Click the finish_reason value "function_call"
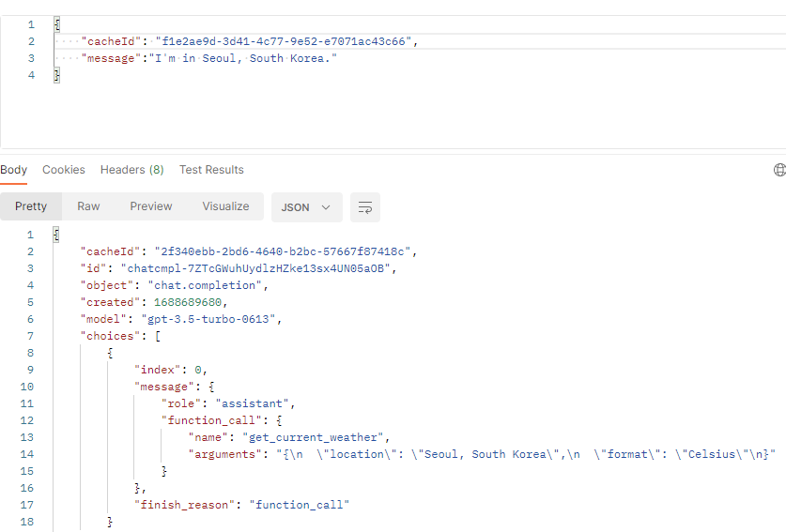 [x=300, y=505]
